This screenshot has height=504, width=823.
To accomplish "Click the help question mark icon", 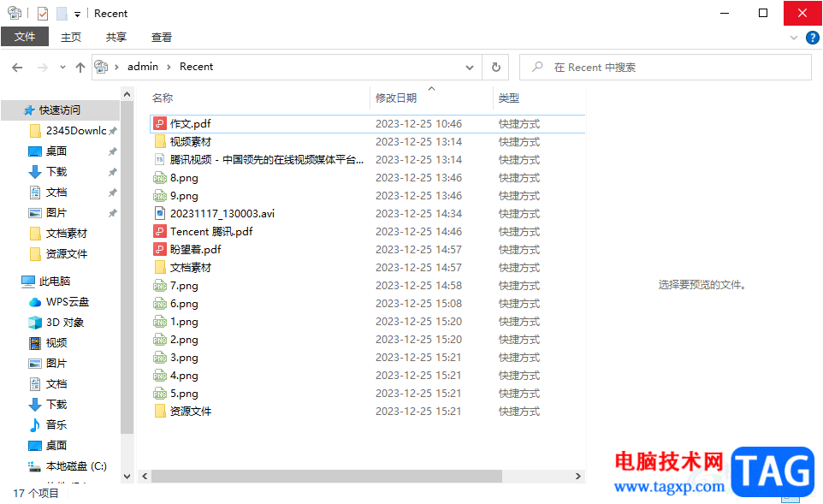I will click(813, 38).
